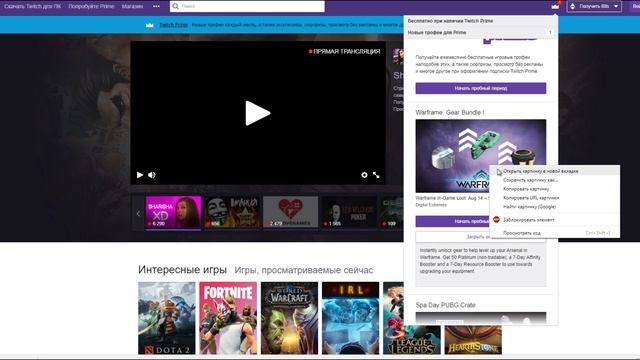
Task: Click 'Spa Day PUBG Crate' title
Action: (445, 305)
